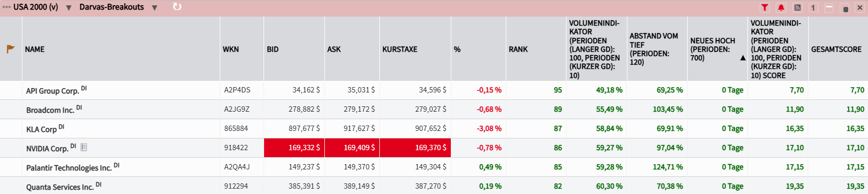This screenshot has width=868, height=194.
Task: Sort by the NAME column header
Action: (x=35, y=49)
